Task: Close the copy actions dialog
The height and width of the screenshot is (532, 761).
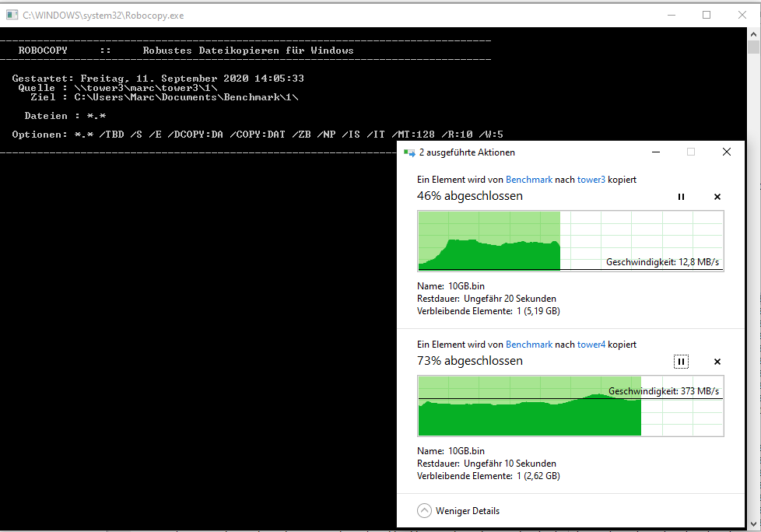Action: (727, 152)
